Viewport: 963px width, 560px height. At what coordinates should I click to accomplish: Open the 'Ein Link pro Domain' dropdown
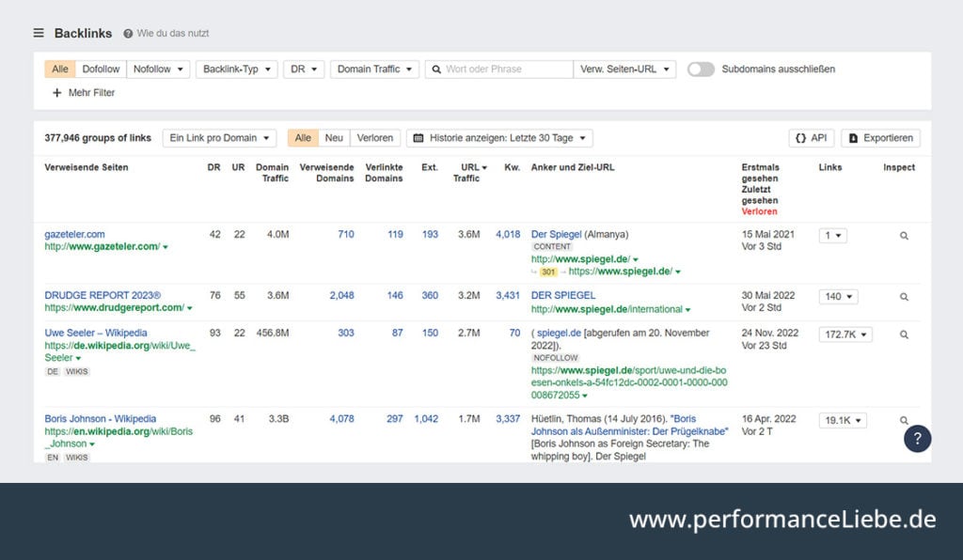pyautogui.click(x=219, y=138)
